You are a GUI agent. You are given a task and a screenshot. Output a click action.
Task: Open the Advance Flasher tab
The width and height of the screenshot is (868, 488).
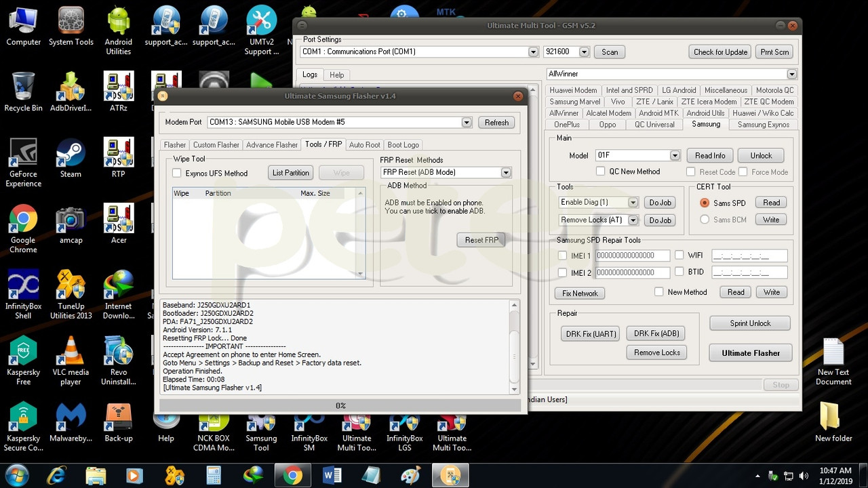tap(272, 145)
